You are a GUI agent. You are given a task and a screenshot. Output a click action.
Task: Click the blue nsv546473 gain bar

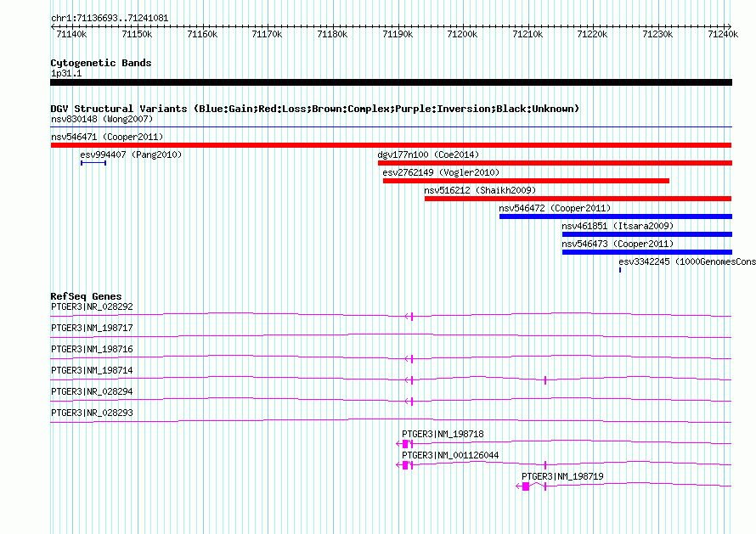point(647,252)
